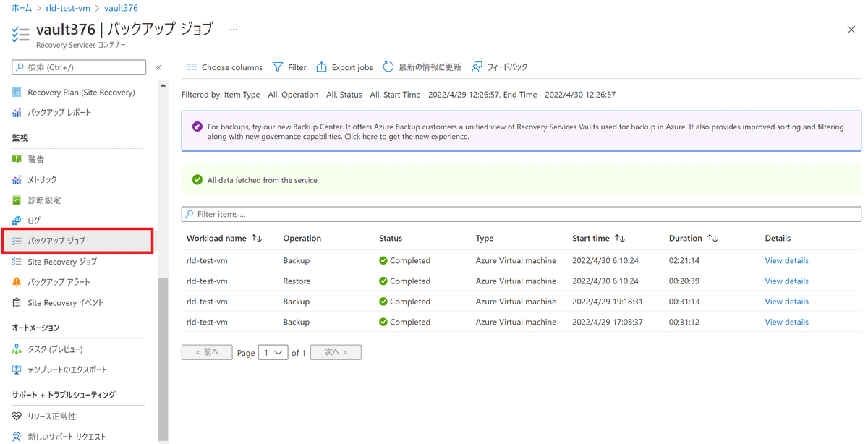The height and width of the screenshot is (444, 868).
Task: Click the 診断設定 diagnostic settings icon
Action: (x=17, y=200)
